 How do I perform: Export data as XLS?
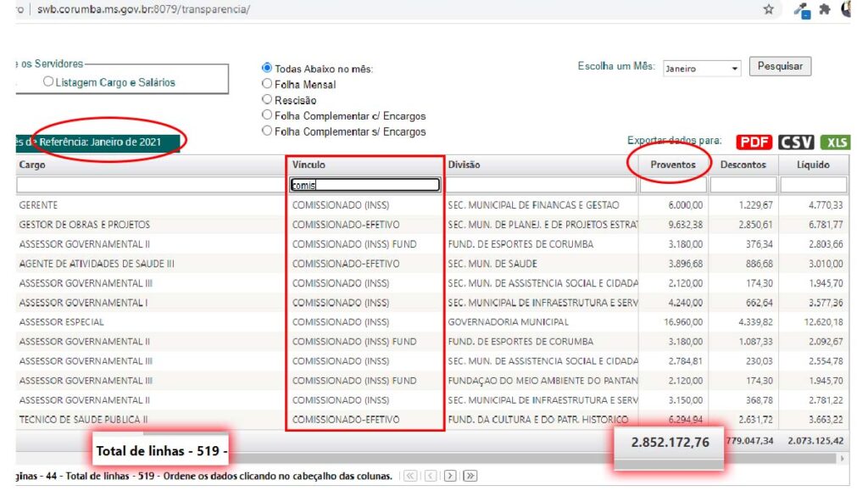[x=835, y=142]
